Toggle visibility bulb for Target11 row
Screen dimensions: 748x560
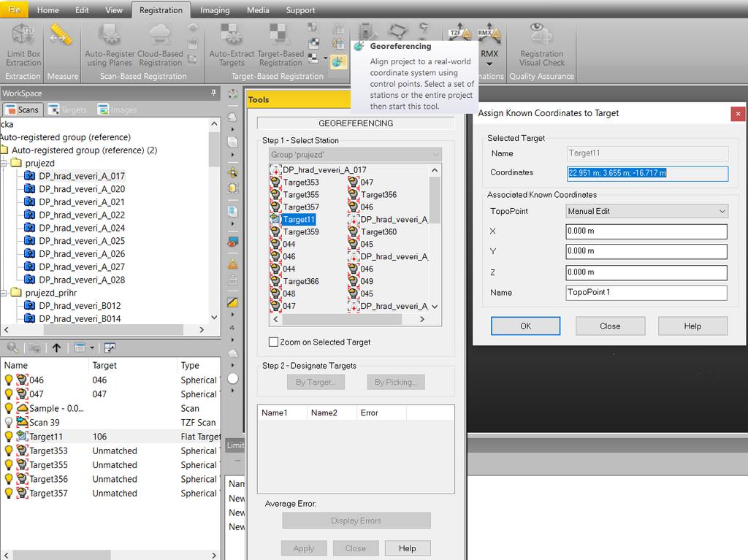pos(9,437)
